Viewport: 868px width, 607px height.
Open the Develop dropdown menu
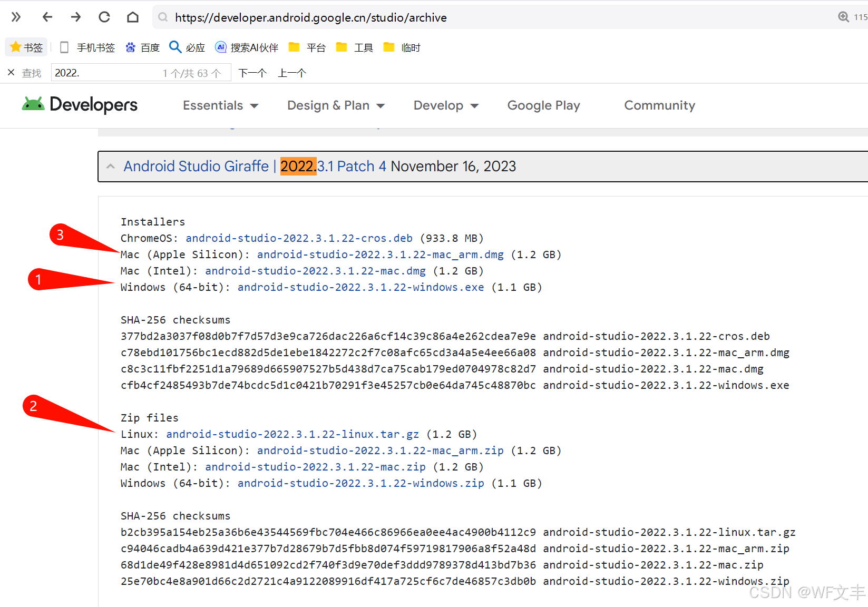446,105
